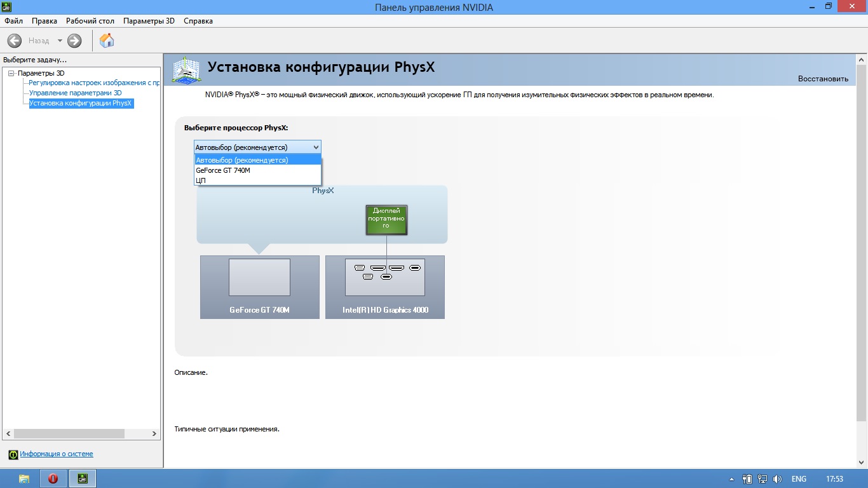The height and width of the screenshot is (488, 868).
Task: Click the GeForce GT 740M adapter card
Action: point(259,287)
